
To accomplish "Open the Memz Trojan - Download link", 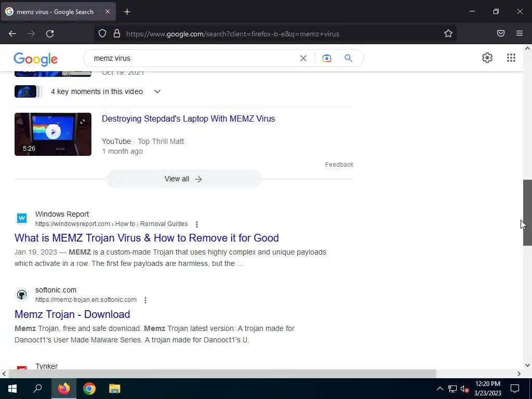I will point(72,314).
